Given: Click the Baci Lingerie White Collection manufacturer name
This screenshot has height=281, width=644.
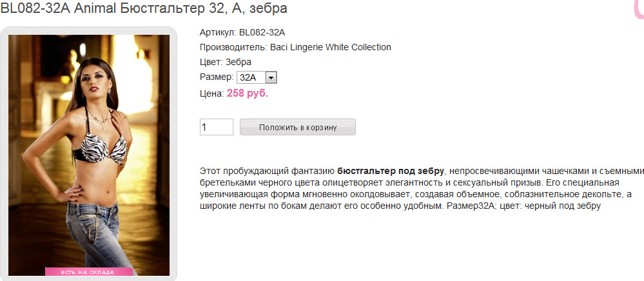Looking at the screenshot, I should point(331,47).
